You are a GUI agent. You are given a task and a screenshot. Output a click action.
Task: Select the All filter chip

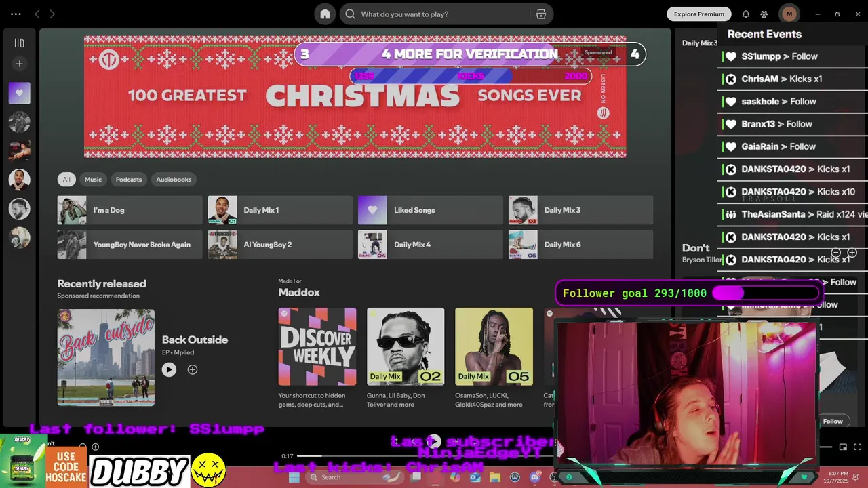click(66, 180)
